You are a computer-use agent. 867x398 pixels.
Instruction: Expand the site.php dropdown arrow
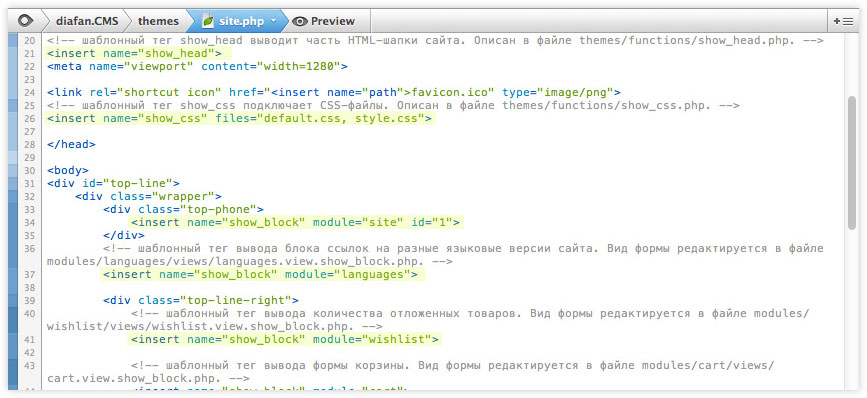pos(273,22)
